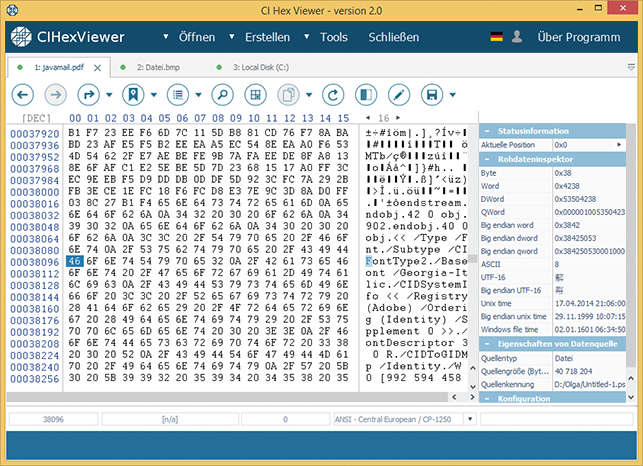Select highlighted hex byte 46
The image size is (643, 466).
point(75,261)
